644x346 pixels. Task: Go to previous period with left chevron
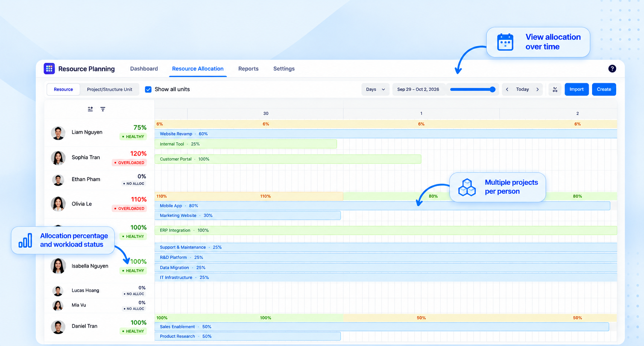pyautogui.click(x=507, y=89)
